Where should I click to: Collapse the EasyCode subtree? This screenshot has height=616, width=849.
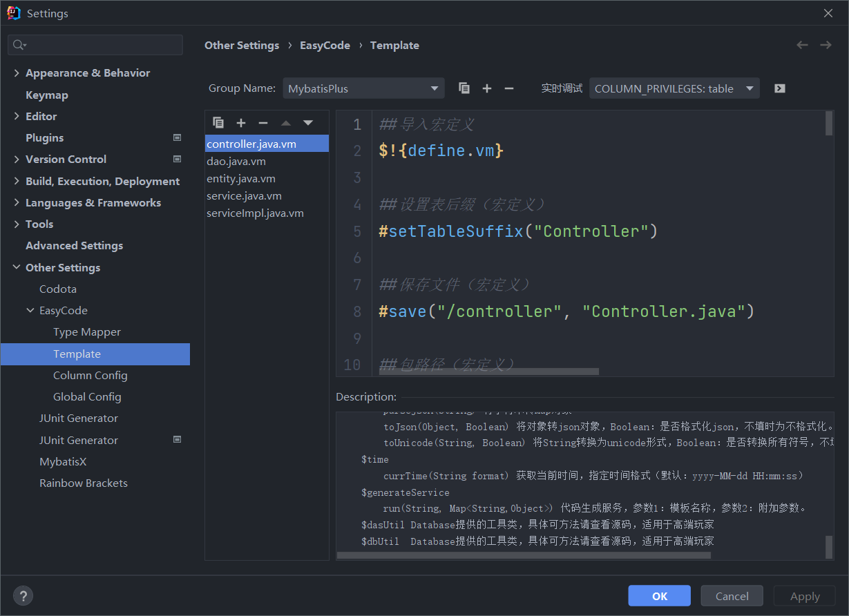click(30, 311)
